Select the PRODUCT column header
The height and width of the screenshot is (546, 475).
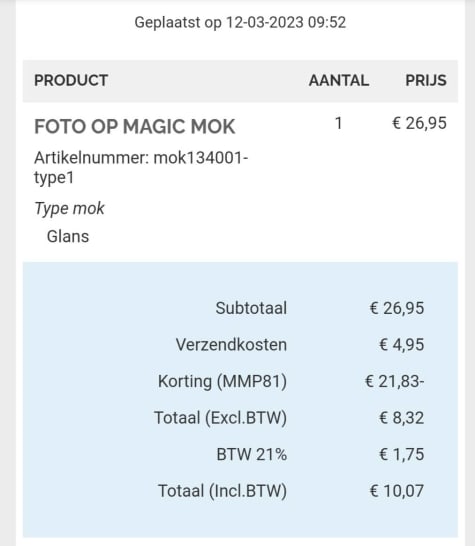click(x=71, y=80)
